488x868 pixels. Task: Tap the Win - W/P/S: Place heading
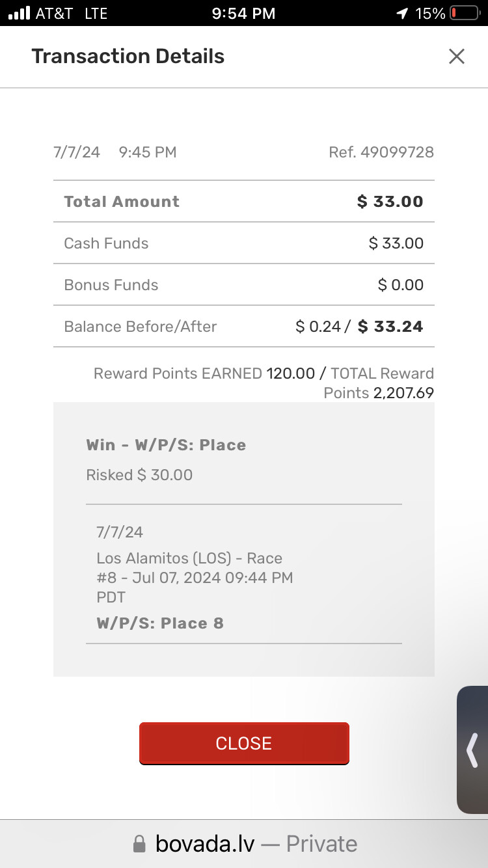click(166, 445)
